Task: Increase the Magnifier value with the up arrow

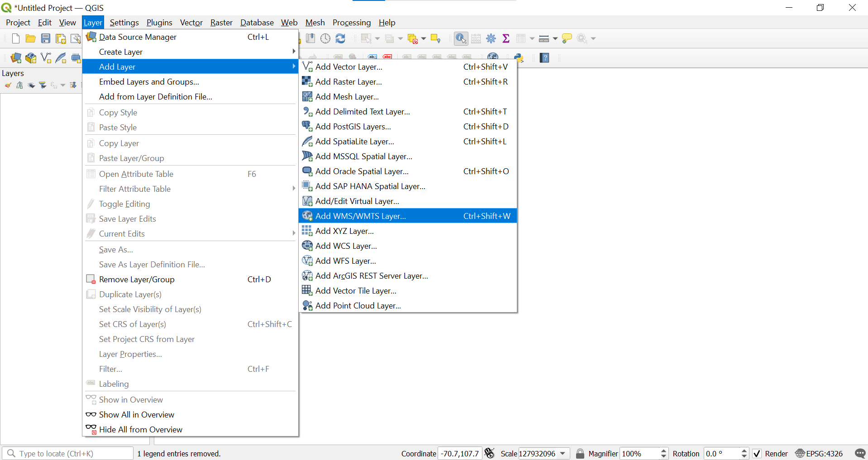Action: click(664, 451)
